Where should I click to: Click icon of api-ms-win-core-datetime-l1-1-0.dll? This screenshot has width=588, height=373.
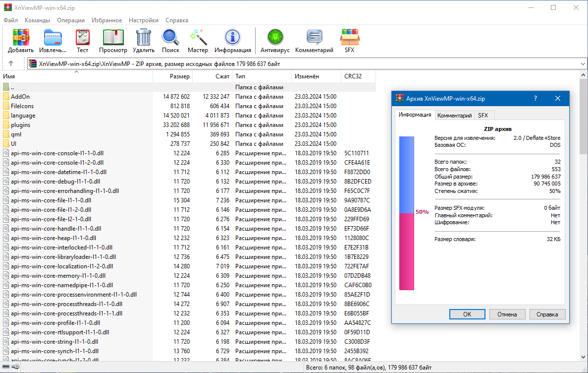[6, 172]
